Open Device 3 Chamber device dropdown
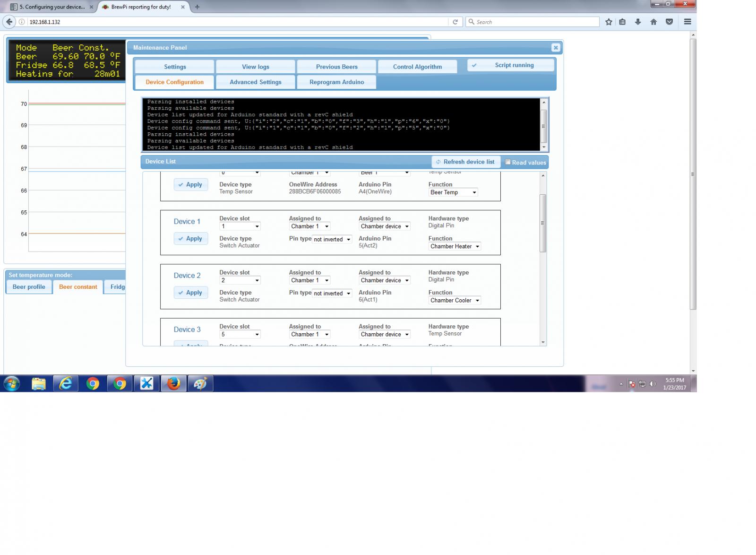The image size is (756, 555). tap(385, 334)
